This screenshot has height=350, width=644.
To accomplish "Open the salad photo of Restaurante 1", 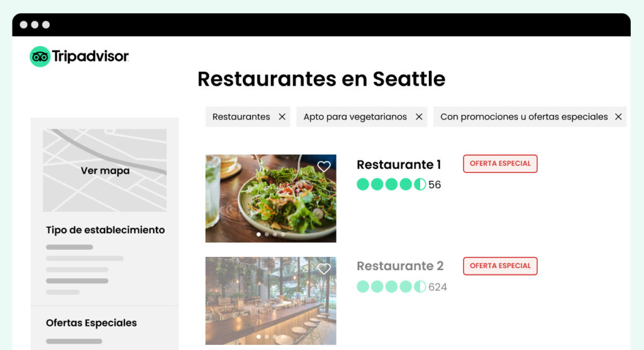I will (x=270, y=198).
